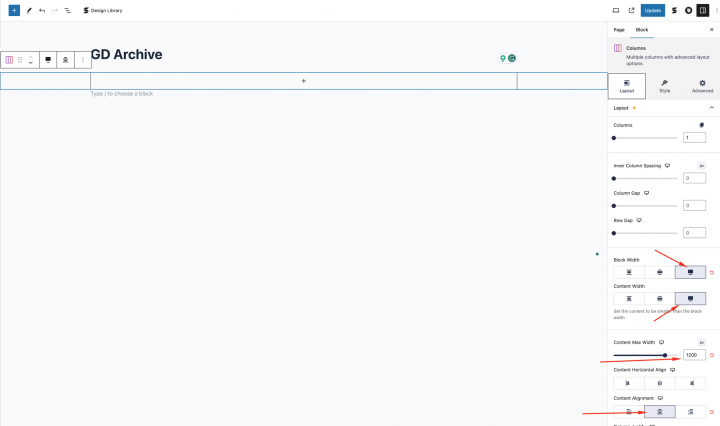
Task: Reset Block Width with its red icon
Action: [x=711, y=272]
